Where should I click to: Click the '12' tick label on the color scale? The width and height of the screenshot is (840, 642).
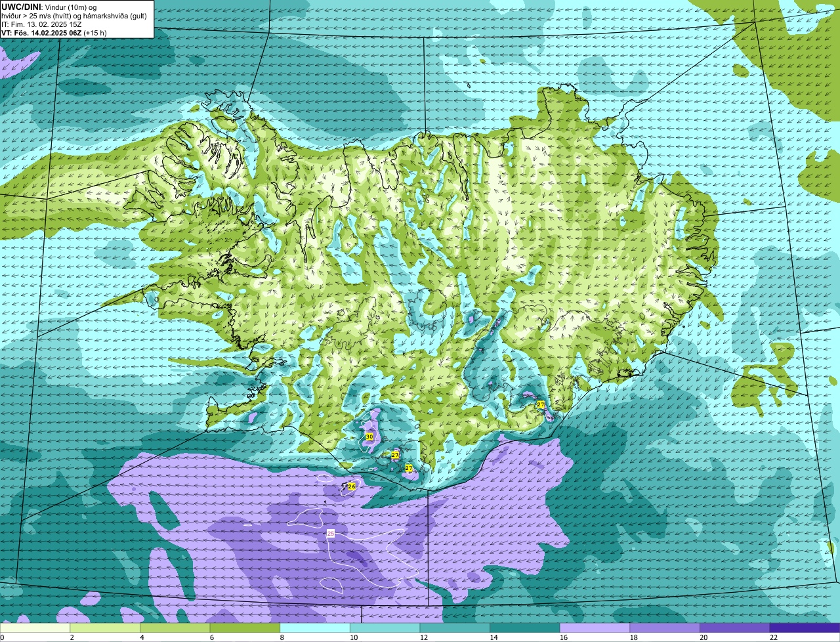pos(423,637)
